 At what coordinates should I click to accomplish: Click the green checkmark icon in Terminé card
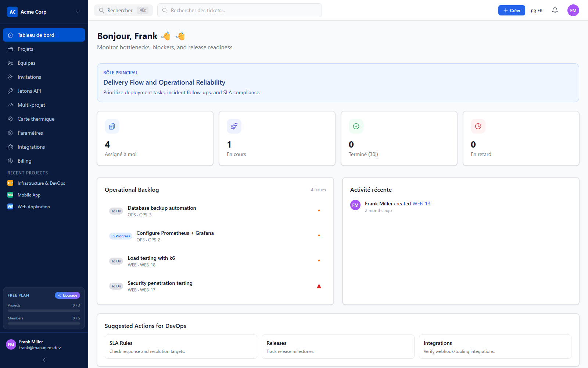point(356,126)
